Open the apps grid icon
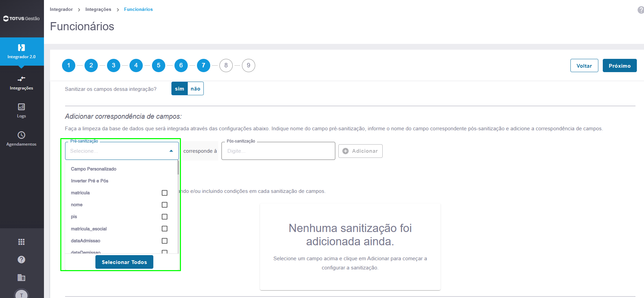644x298 pixels. coord(21,242)
